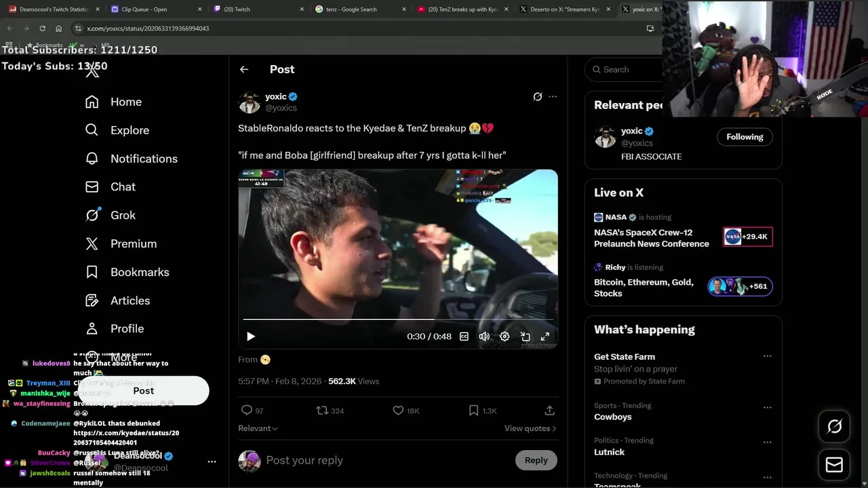Click the white Post compose button
The height and width of the screenshot is (488, 868).
(143, 390)
